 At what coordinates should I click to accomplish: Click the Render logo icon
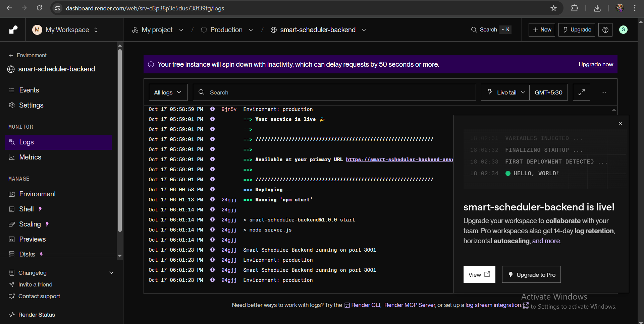pyautogui.click(x=13, y=30)
